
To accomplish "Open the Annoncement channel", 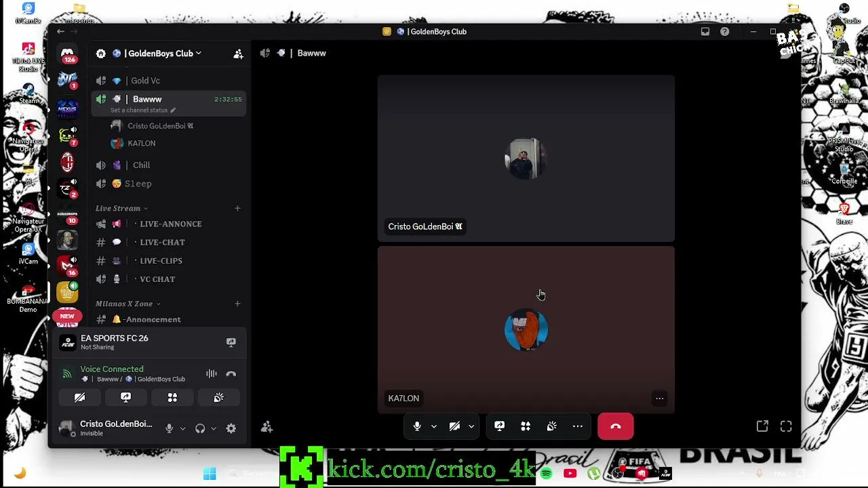I will (169, 319).
